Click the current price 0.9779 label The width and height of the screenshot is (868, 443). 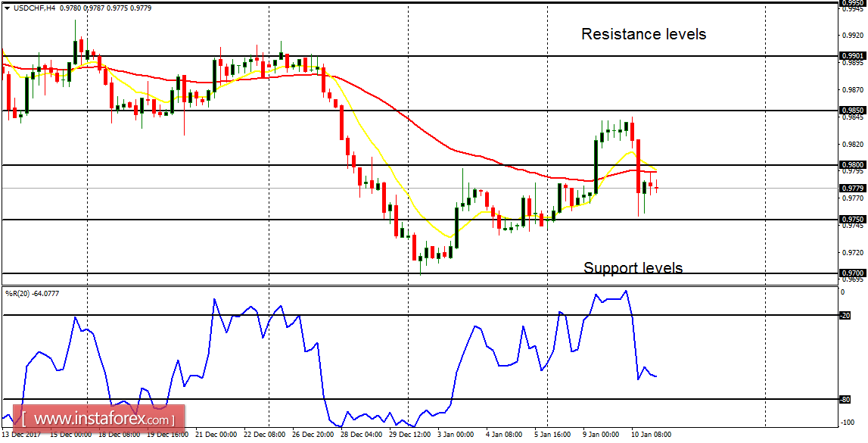click(853, 188)
